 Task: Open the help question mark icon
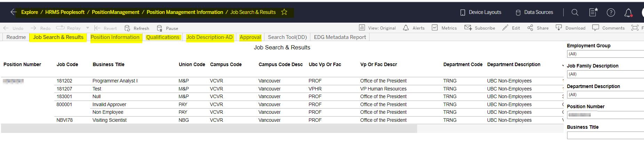pos(611,13)
